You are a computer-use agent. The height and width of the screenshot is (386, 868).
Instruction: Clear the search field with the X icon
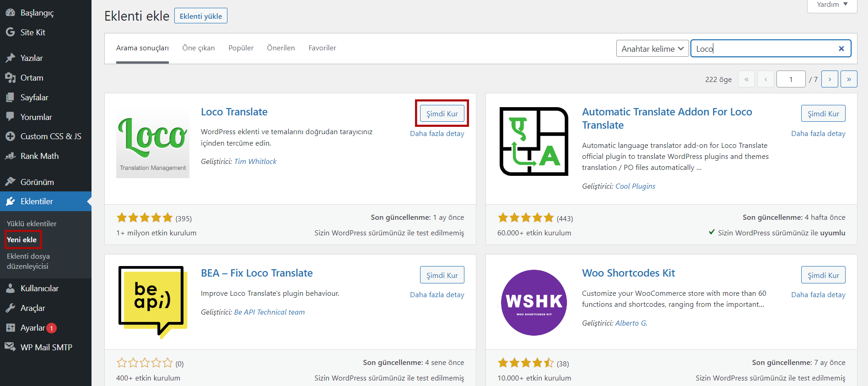tap(841, 49)
